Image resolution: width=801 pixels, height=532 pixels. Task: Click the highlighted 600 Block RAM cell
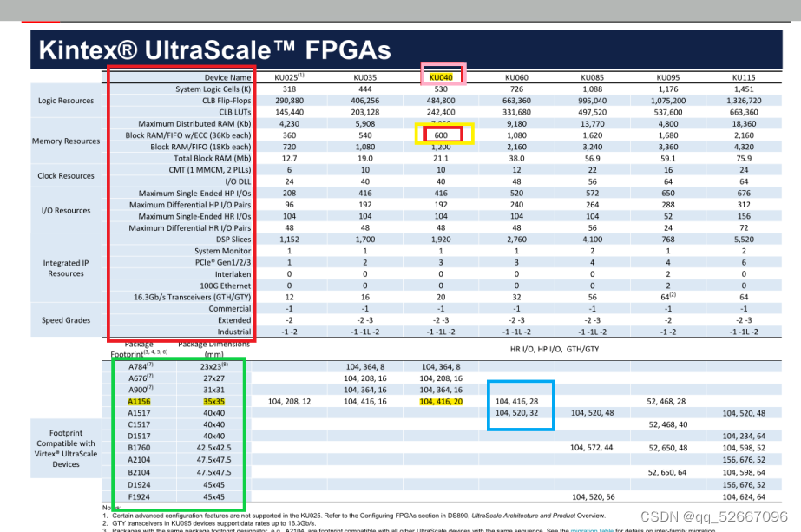pos(443,135)
